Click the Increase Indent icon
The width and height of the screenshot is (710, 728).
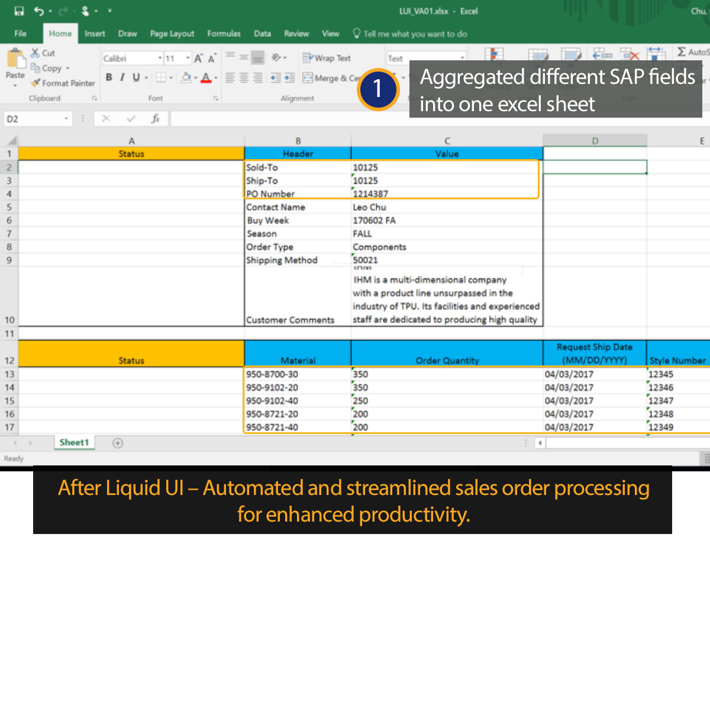tap(289, 78)
